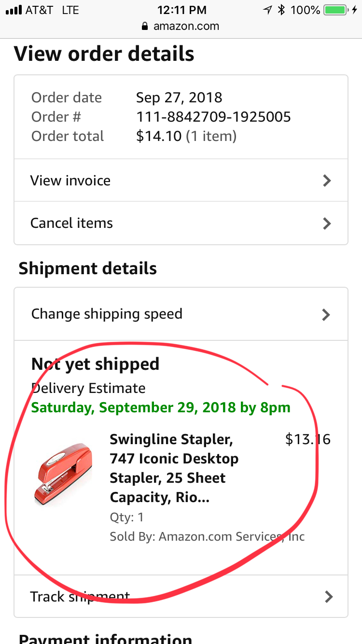Expand Cancel items using its chevron
The width and height of the screenshot is (362, 644).
(327, 223)
